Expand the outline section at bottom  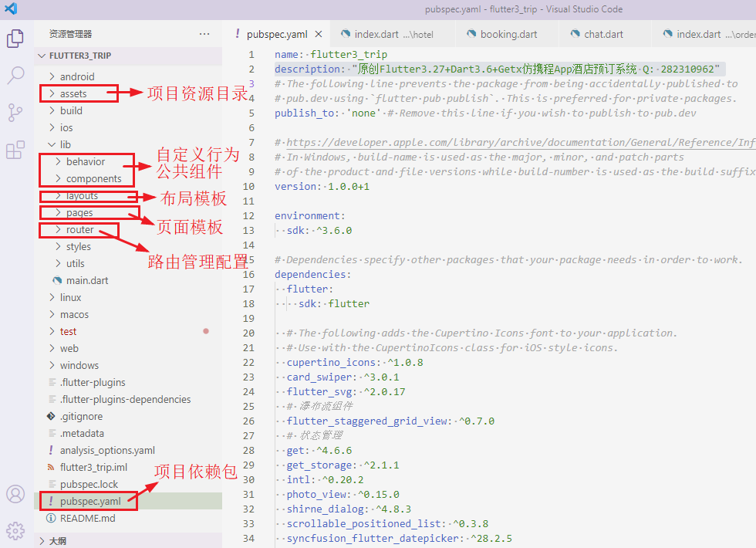point(58,541)
